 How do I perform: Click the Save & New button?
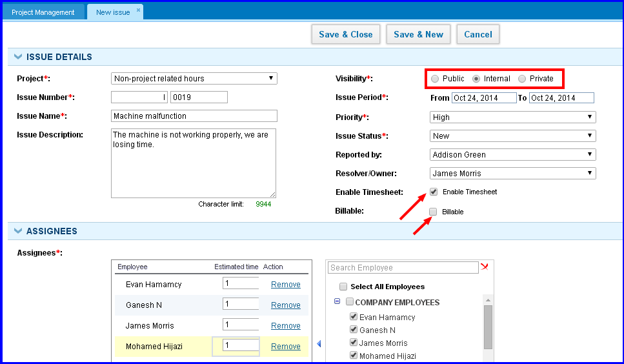pos(418,34)
